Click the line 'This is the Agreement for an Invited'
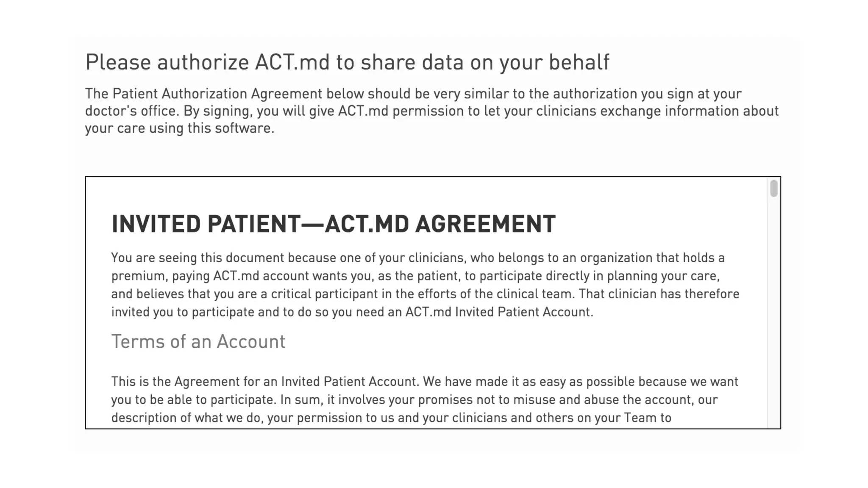Screen dimensions: 868x488 coord(425,382)
